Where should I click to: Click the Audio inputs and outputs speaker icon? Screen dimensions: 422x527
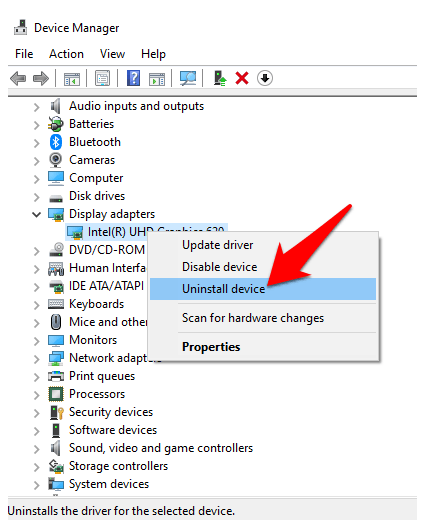[55, 106]
